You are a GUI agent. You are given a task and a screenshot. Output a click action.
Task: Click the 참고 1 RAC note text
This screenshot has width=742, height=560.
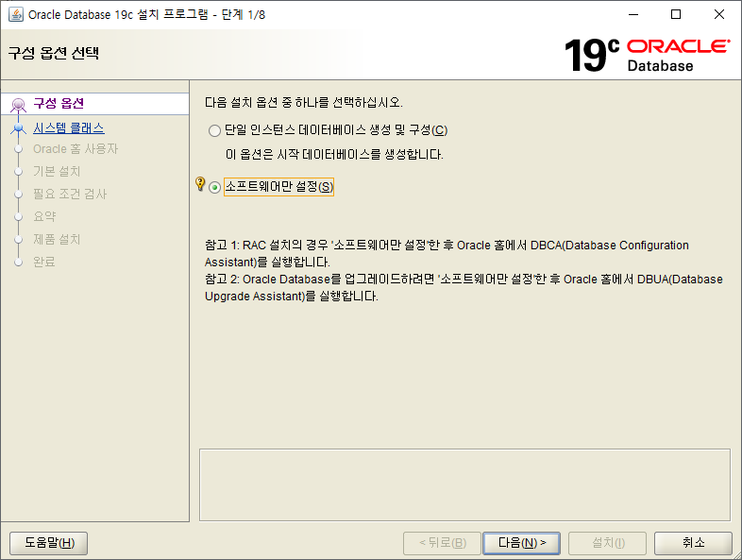coord(447,253)
